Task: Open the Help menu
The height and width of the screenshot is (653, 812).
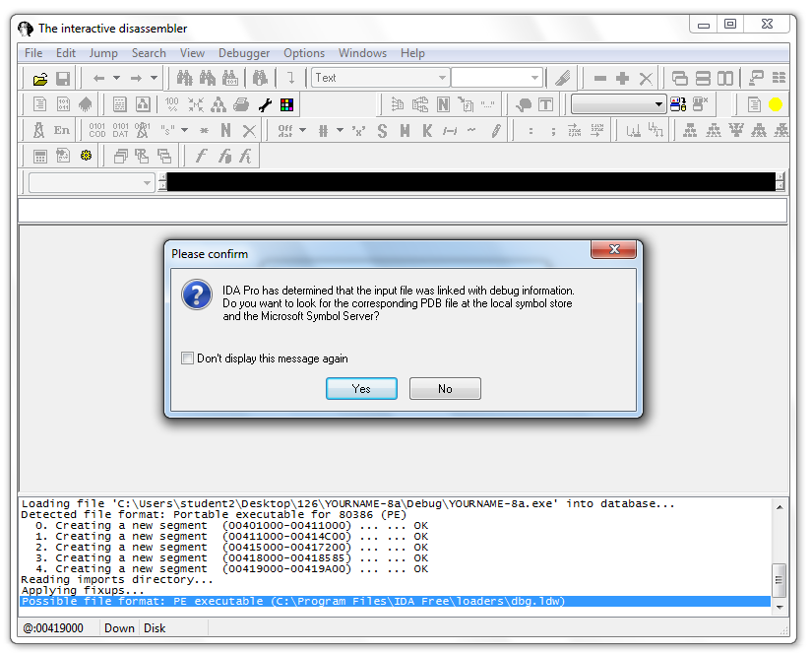Action: [412, 53]
